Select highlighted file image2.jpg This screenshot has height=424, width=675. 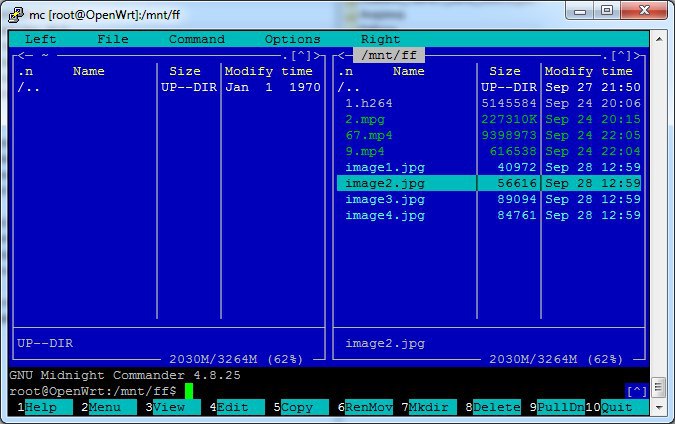click(489, 183)
